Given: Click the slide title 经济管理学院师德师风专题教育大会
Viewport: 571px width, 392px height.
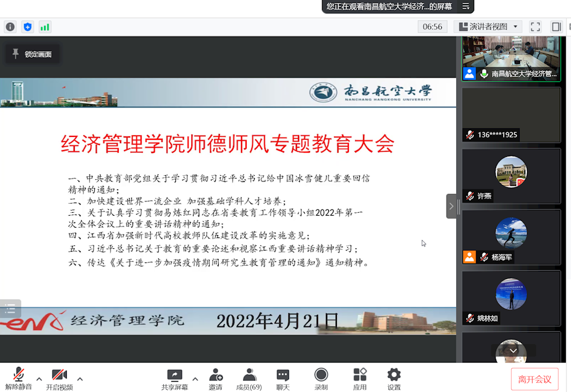Looking at the screenshot, I should pyautogui.click(x=228, y=144).
